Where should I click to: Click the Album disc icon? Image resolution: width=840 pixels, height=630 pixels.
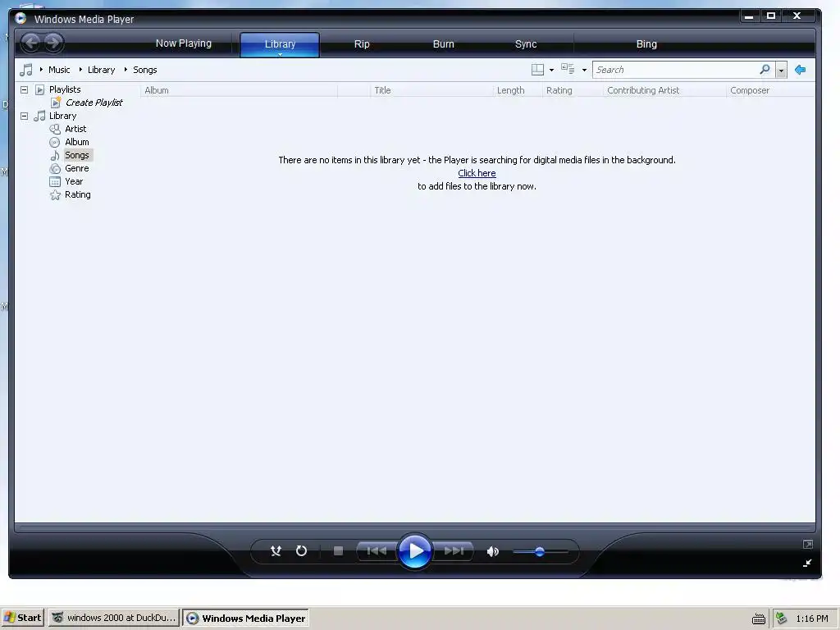pyautogui.click(x=55, y=142)
